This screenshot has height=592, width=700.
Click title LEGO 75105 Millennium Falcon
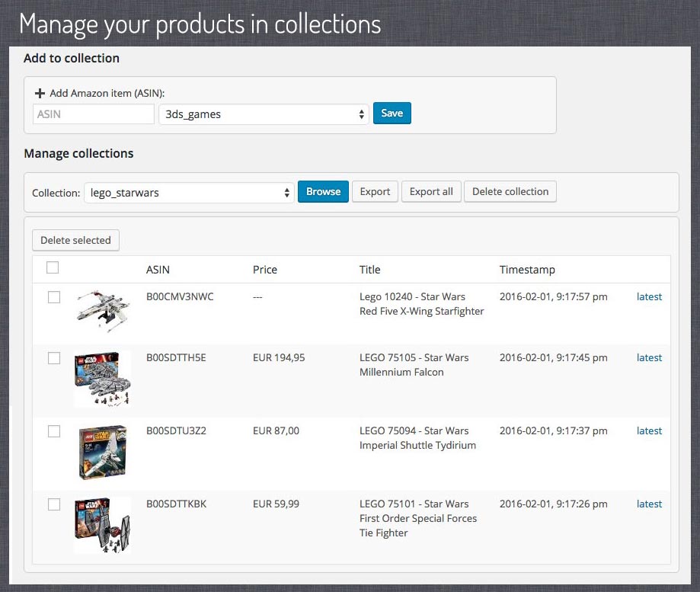pos(414,365)
